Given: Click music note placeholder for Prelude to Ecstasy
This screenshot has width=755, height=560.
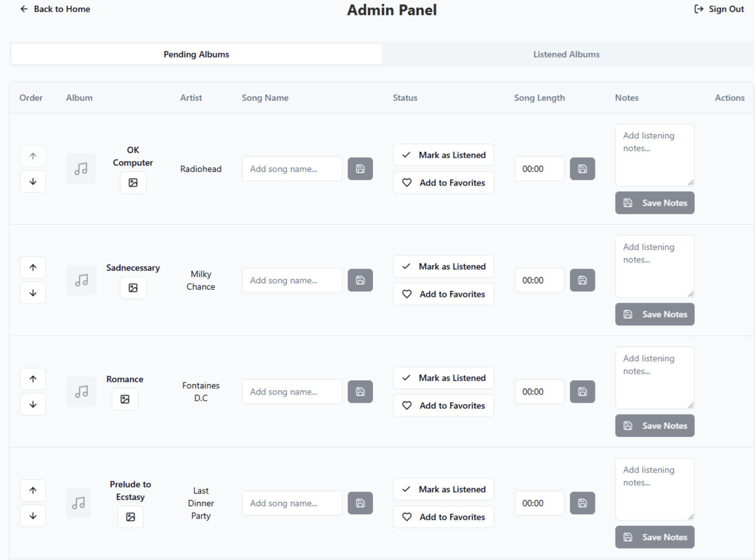Looking at the screenshot, I should (x=79, y=503).
